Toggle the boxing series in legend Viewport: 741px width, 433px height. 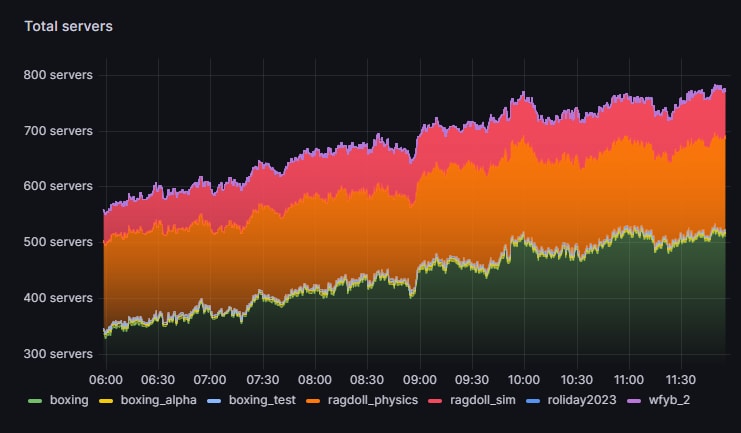click(68, 400)
